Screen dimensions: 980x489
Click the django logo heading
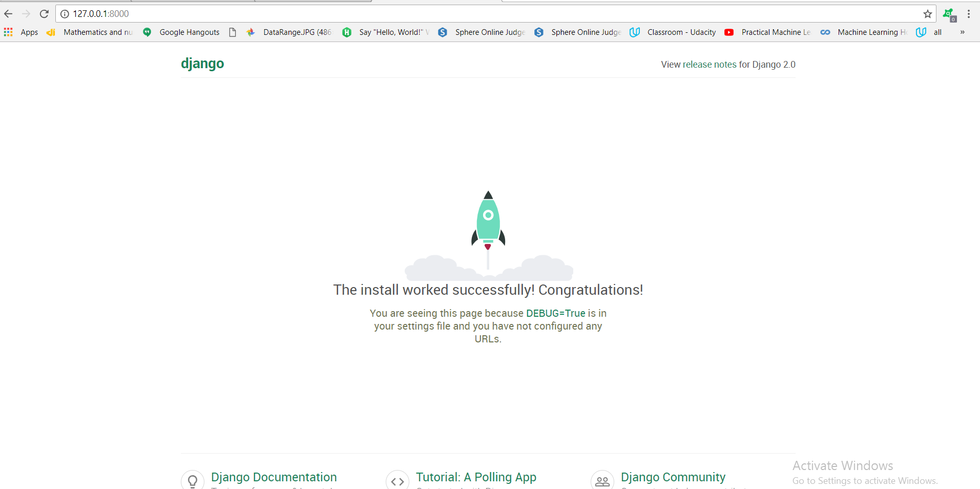coord(202,64)
